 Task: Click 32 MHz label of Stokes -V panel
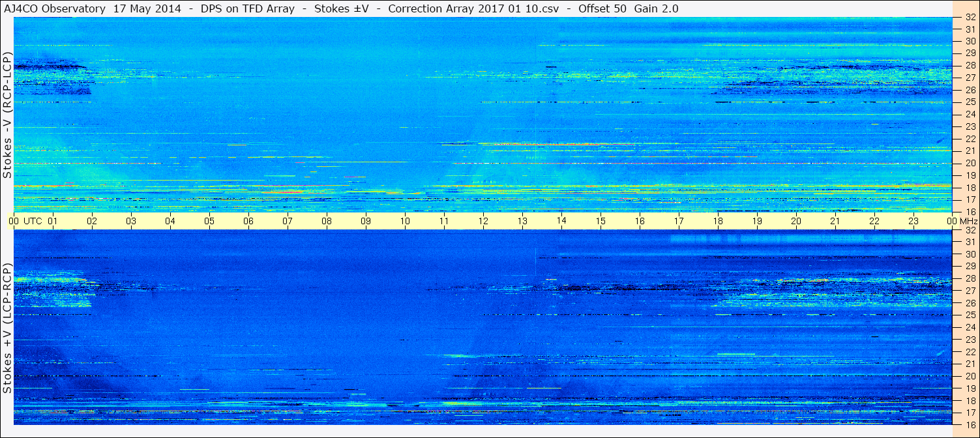[970, 18]
